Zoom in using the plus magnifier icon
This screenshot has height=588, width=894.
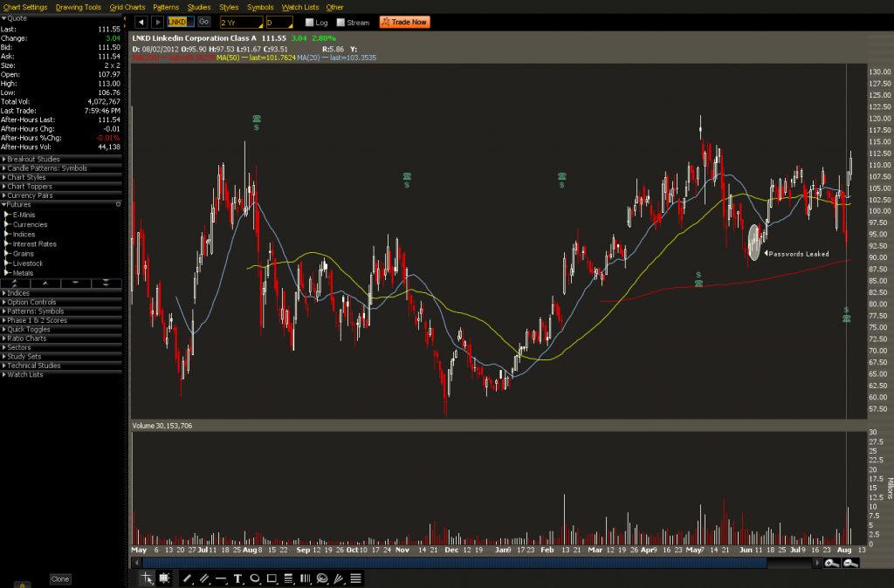(x=832, y=563)
